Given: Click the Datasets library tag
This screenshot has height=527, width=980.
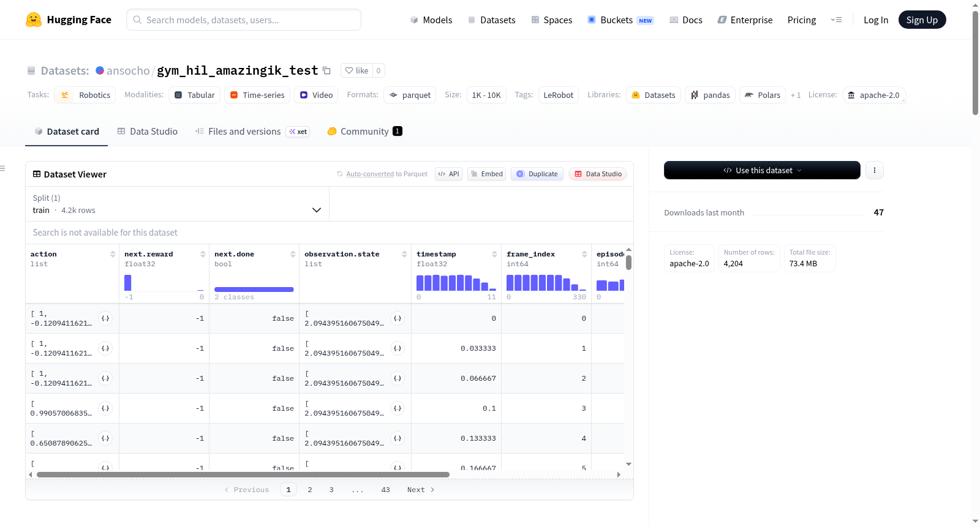Looking at the screenshot, I should click(x=654, y=95).
